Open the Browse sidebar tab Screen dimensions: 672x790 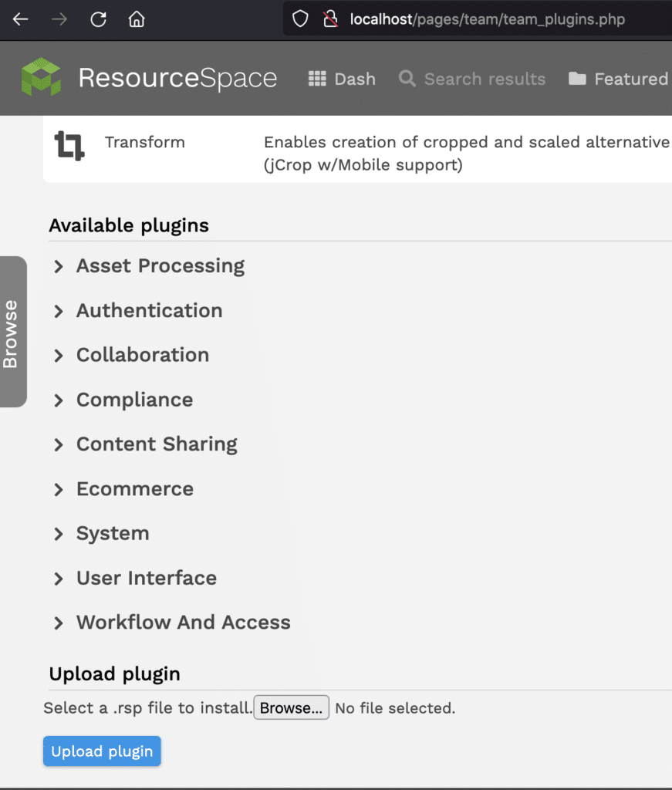[x=12, y=331]
